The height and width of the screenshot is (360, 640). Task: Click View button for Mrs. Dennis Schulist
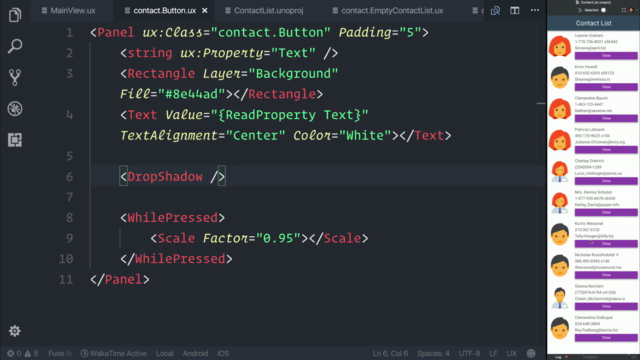[606, 212]
